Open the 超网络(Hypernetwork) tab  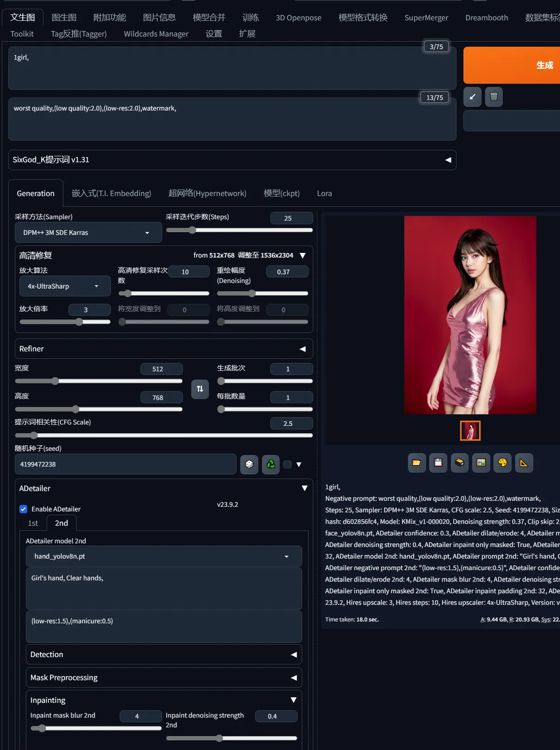(x=207, y=193)
